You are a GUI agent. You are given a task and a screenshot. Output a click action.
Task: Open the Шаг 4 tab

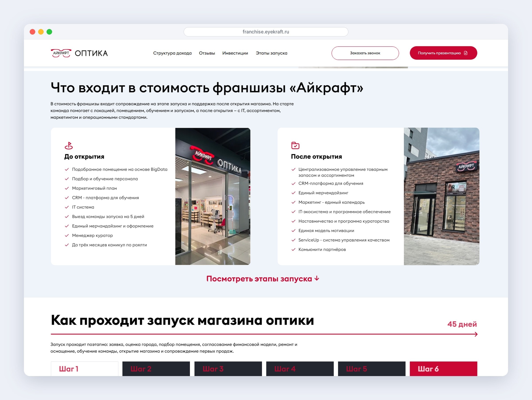(300, 369)
